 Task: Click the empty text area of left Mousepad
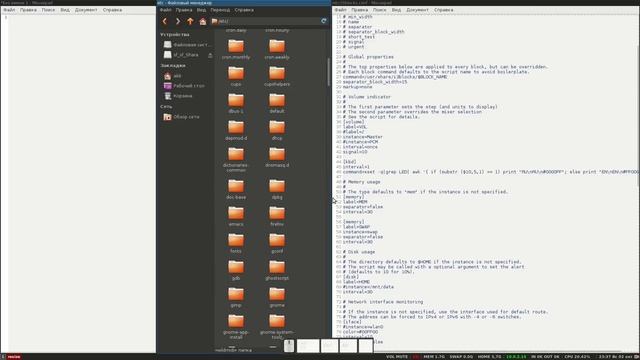coord(82,184)
